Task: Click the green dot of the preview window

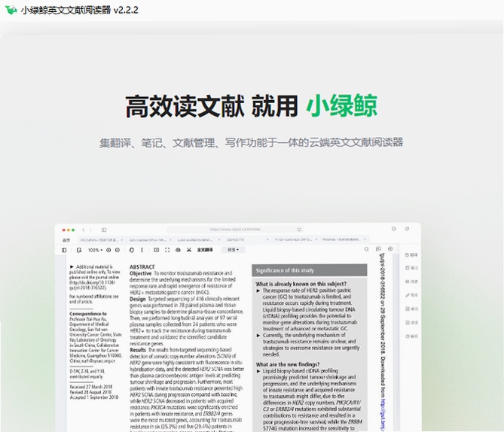Action: point(73,230)
